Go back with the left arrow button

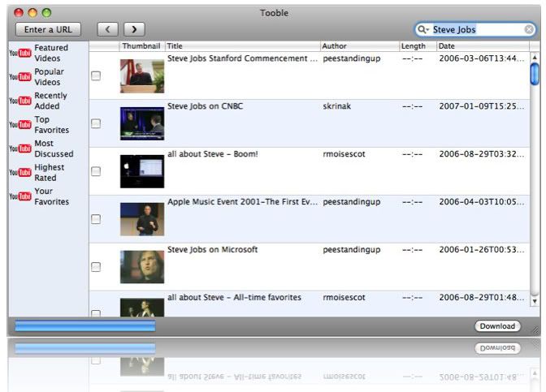pos(107,29)
